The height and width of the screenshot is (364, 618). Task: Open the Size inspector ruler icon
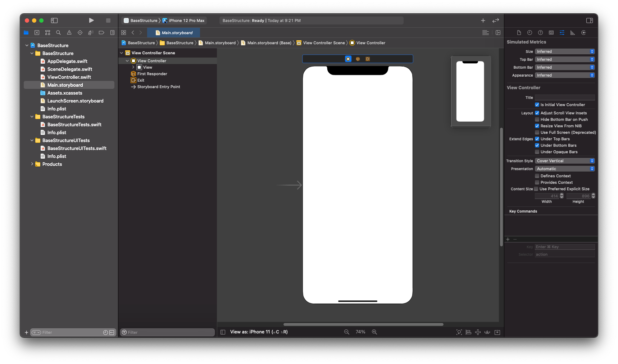(573, 33)
